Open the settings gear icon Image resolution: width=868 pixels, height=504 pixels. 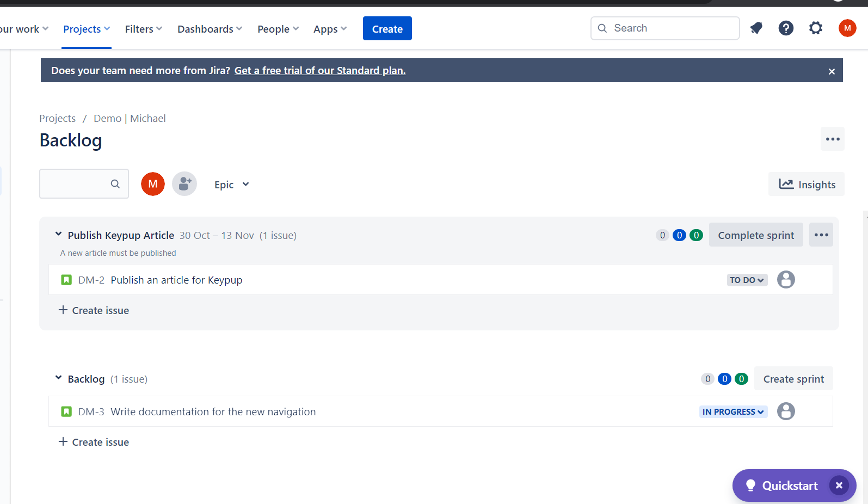(x=815, y=28)
